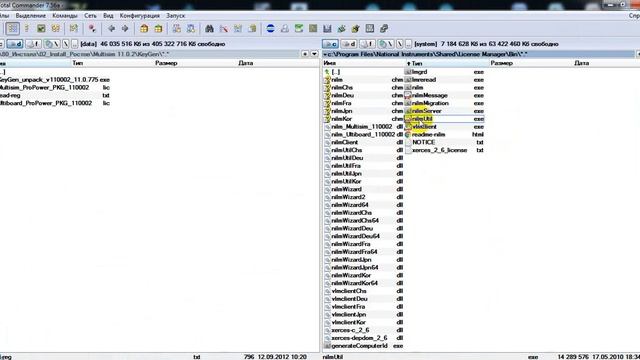
Task: Select KeyGen_unpack_v110002 exe in left panel
Action: (x=55, y=80)
